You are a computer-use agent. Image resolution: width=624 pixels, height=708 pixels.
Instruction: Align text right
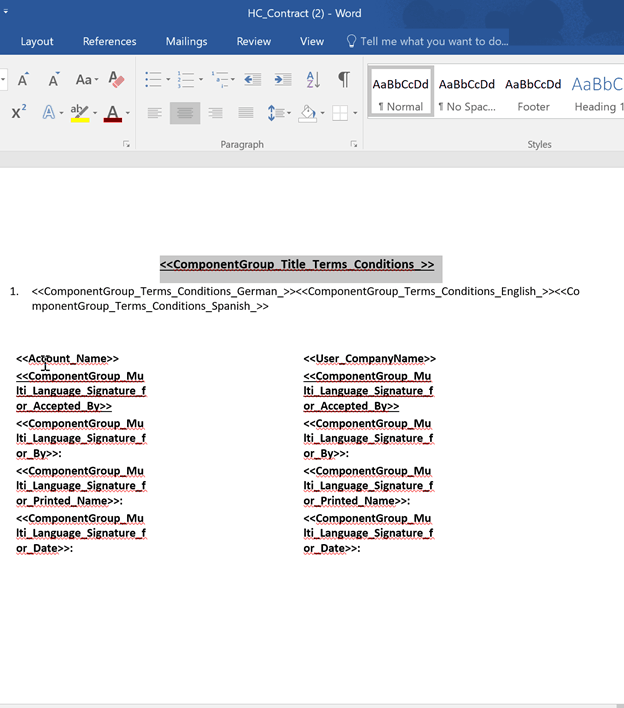click(x=215, y=112)
